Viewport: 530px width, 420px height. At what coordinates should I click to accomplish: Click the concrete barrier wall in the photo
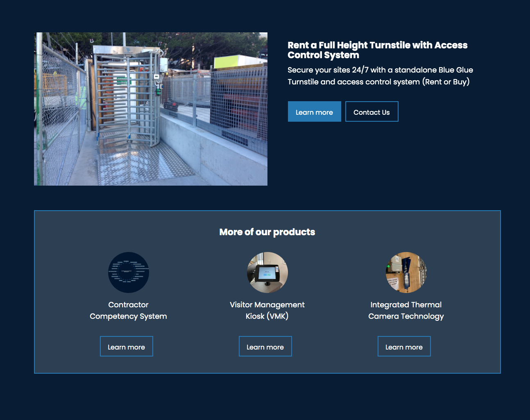coord(217,152)
